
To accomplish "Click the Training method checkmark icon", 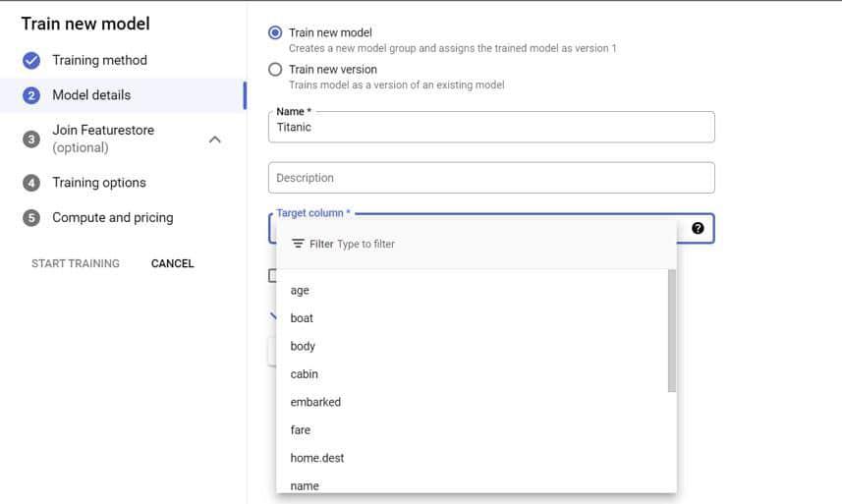I will [x=31, y=60].
